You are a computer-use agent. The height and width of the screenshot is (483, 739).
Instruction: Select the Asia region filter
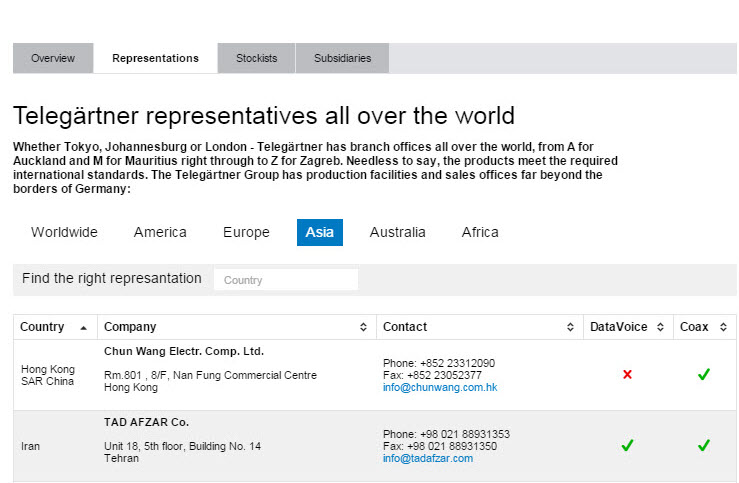click(320, 232)
